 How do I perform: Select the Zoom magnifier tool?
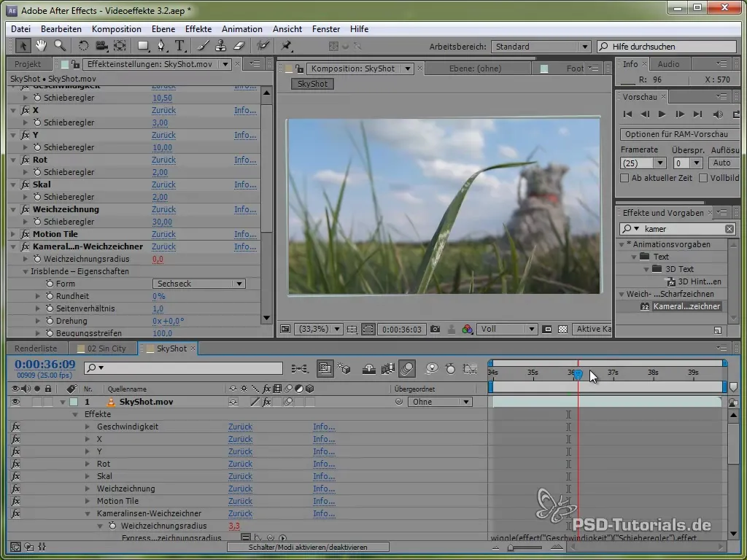pos(60,46)
